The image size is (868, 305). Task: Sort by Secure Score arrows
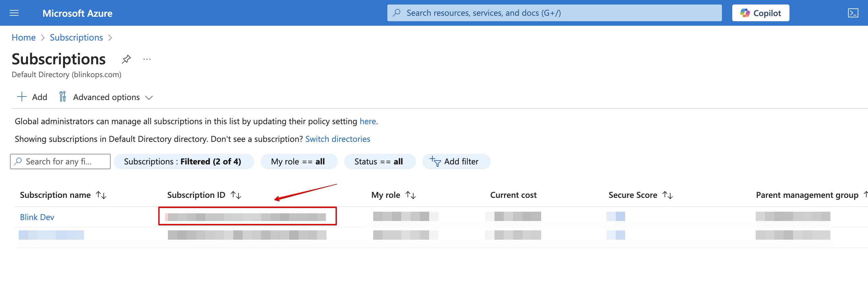[668, 195]
